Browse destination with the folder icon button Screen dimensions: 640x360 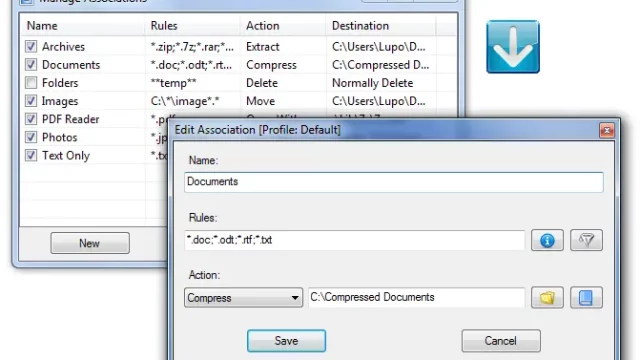coord(547,298)
